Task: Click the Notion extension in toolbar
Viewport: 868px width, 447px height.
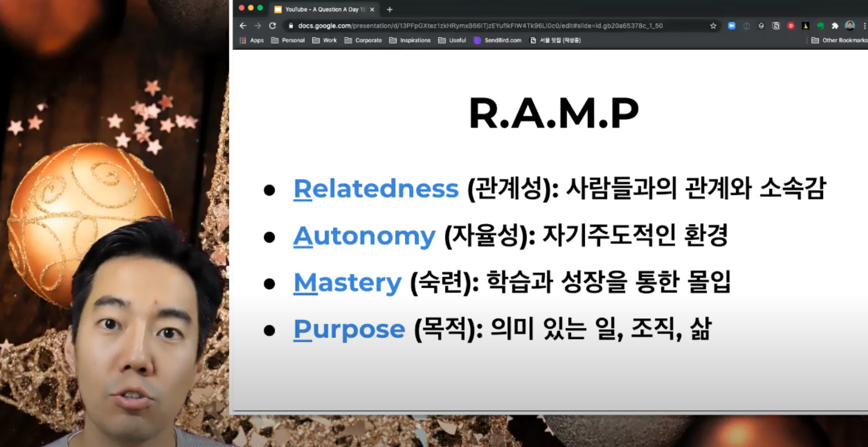Action: [x=776, y=26]
